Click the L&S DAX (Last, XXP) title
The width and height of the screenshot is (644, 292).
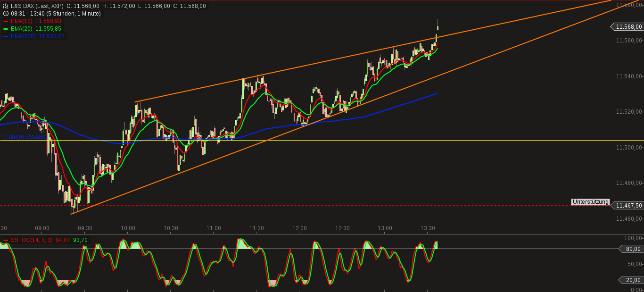37,6
